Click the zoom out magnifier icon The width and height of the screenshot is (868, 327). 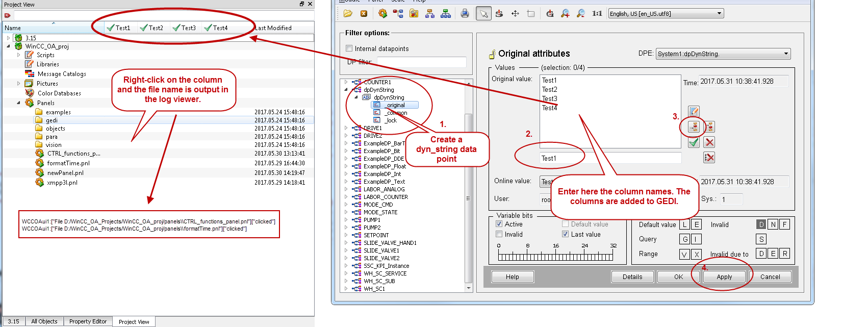581,14
